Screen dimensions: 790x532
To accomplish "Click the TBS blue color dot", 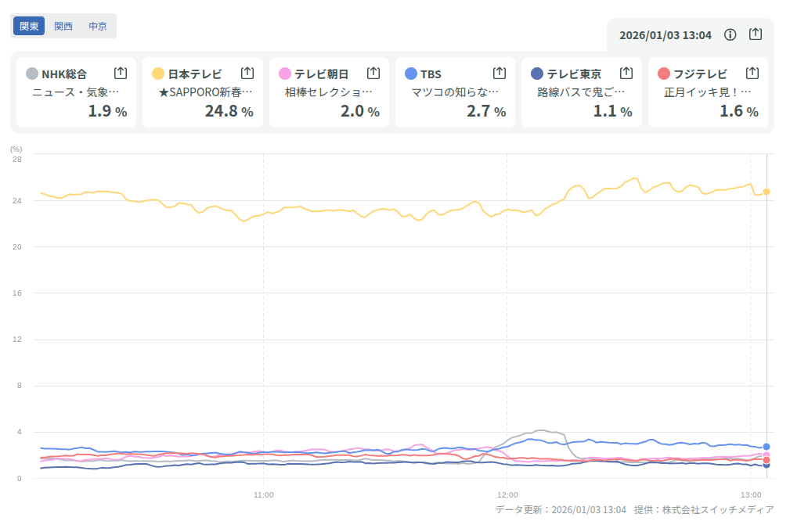I will pos(411,74).
